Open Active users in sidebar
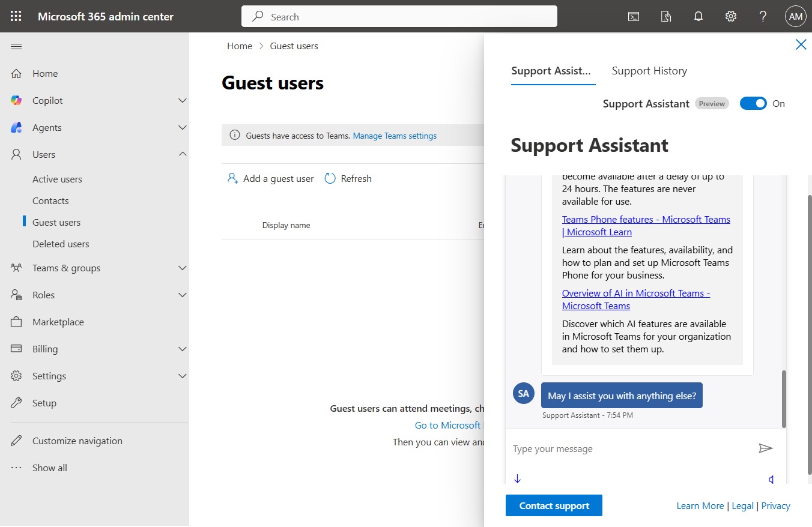The width and height of the screenshot is (812, 527). click(57, 179)
